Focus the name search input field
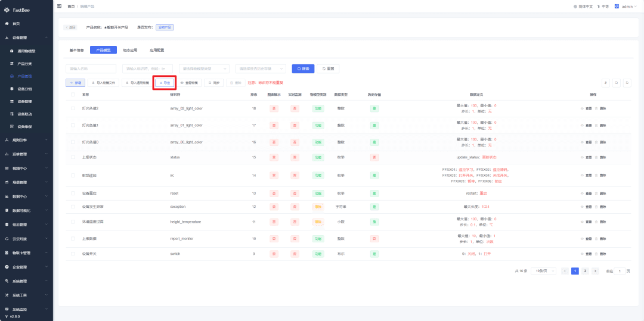 pos(91,69)
